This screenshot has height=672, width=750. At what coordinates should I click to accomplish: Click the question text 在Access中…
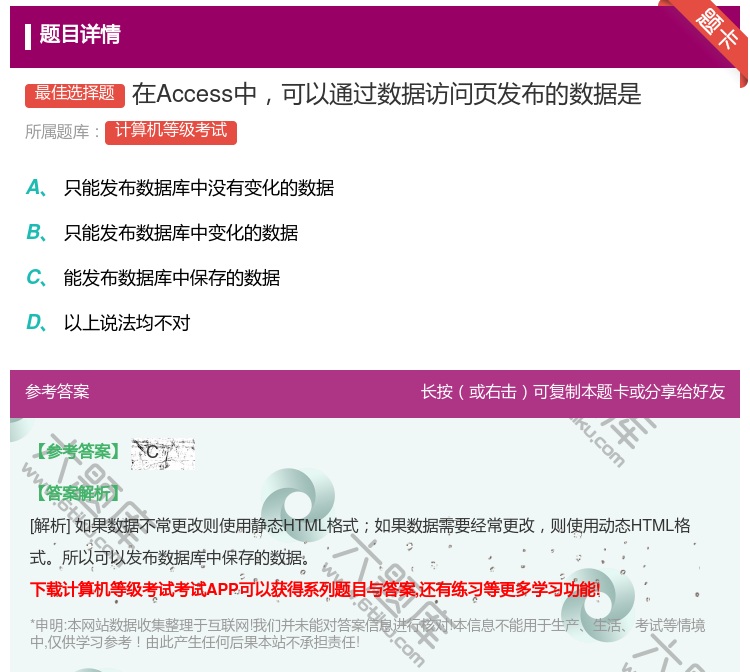tap(386, 94)
